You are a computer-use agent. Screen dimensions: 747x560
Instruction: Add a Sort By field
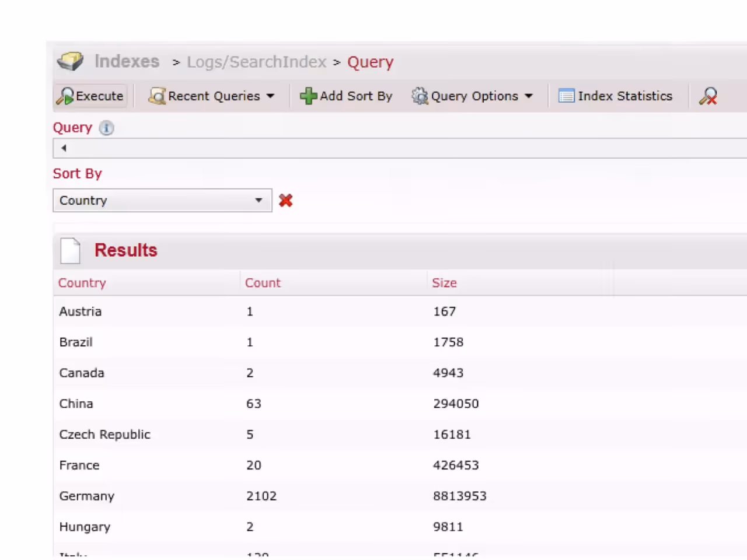(346, 96)
